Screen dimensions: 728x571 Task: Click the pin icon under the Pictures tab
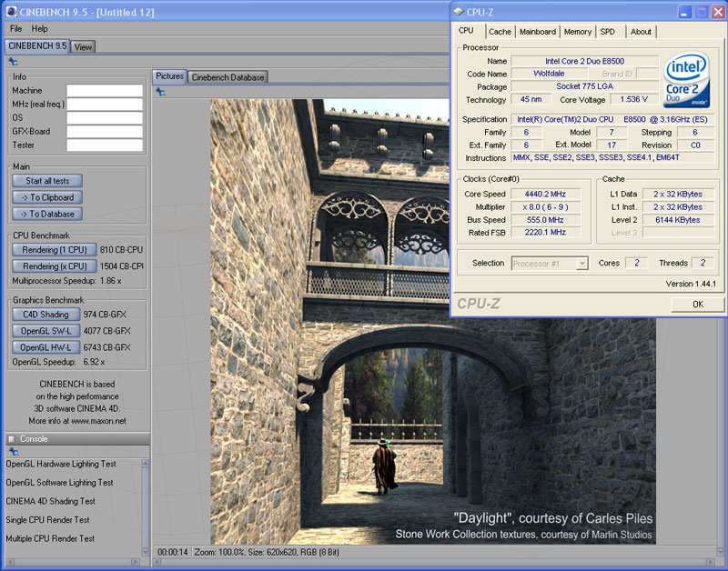click(x=161, y=92)
